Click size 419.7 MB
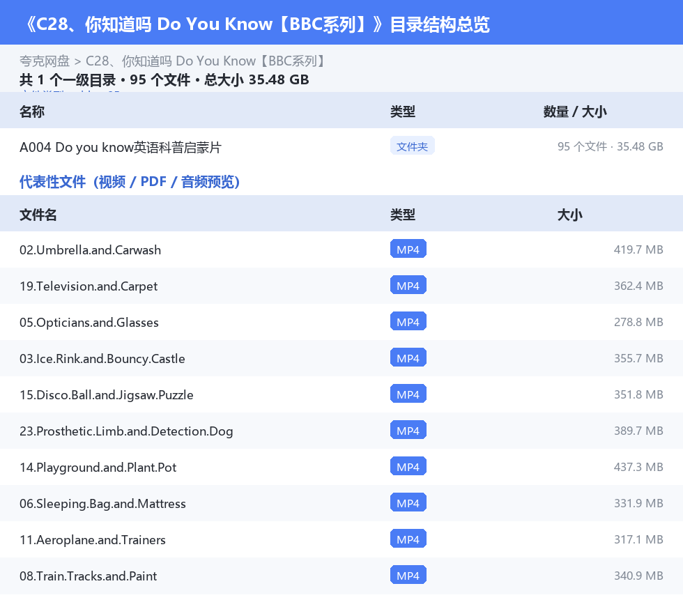Image resolution: width=683 pixels, height=616 pixels. point(638,249)
